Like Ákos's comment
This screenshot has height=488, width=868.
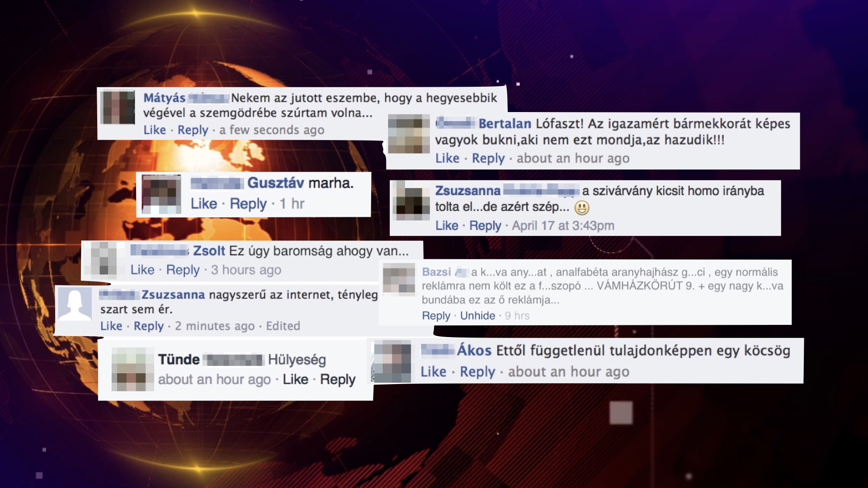433,372
